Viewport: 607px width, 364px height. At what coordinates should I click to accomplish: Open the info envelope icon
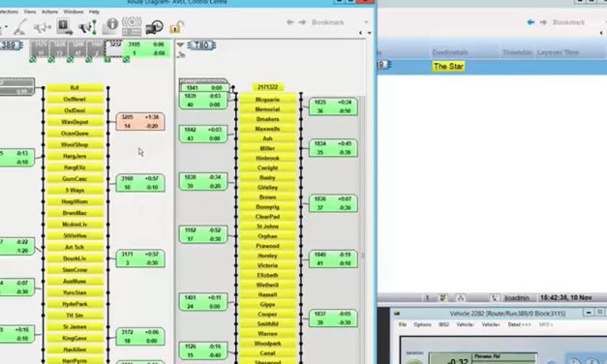[x=110, y=26]
